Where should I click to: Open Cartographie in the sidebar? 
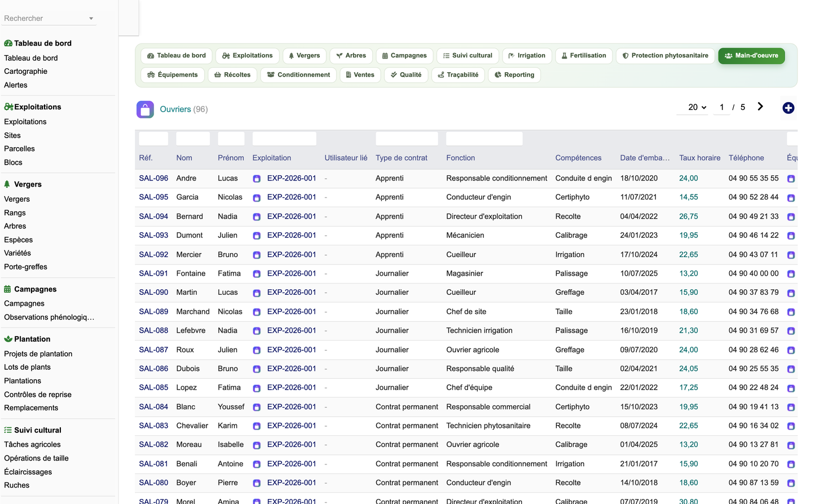click(x=26, y=72)
